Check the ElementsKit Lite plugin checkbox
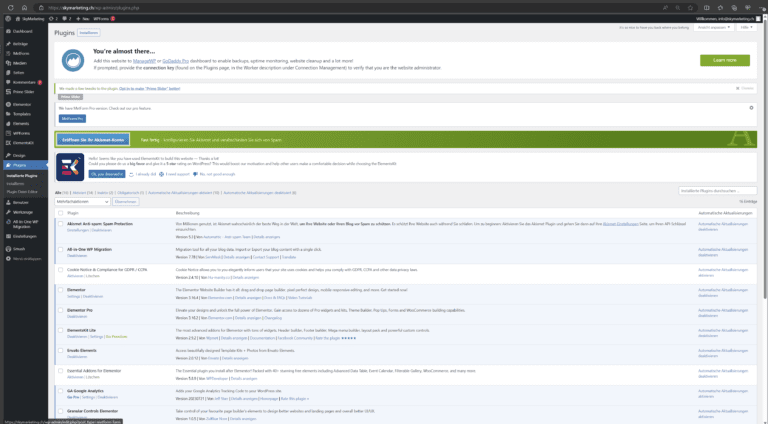Screen dimensions: 768x424 tap(61, 330)
